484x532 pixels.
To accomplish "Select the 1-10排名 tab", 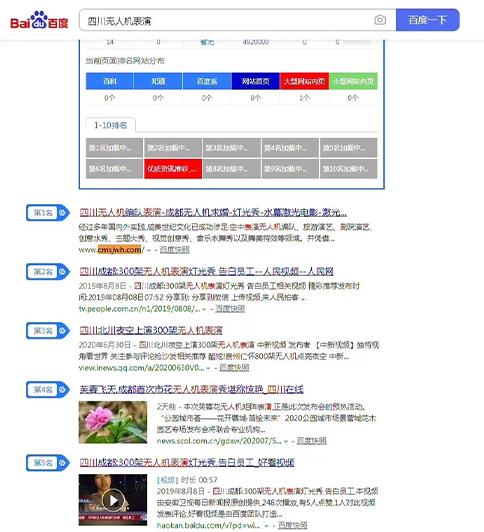I will coord(111,125).
